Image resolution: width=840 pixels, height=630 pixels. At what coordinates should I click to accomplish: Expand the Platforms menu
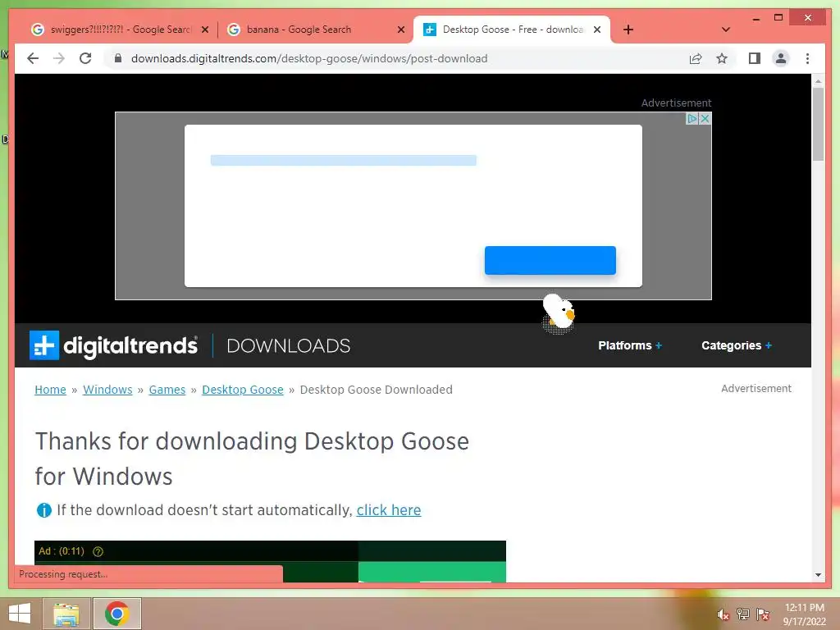tap(630, 345)
